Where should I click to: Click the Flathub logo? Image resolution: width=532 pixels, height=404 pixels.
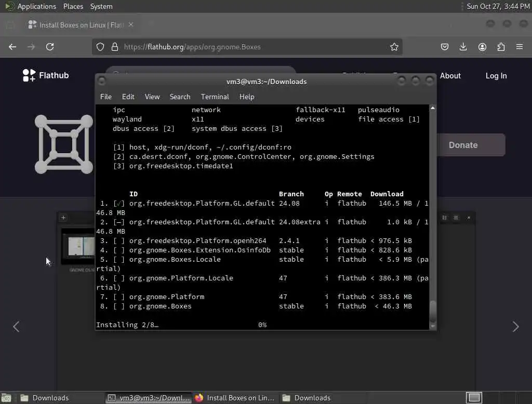(46, 75)
